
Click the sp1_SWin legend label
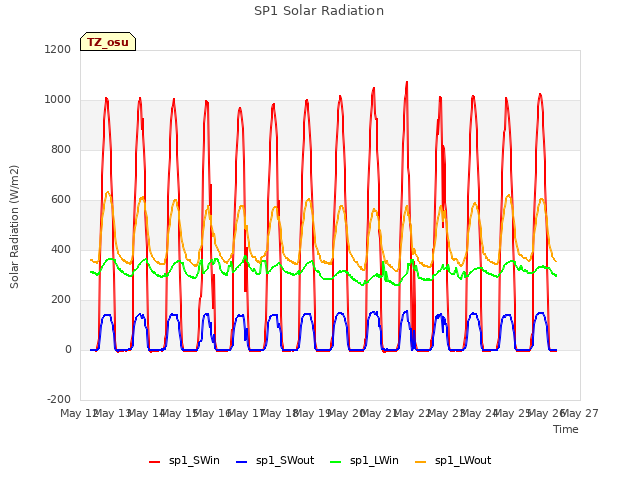coord(194,461)
